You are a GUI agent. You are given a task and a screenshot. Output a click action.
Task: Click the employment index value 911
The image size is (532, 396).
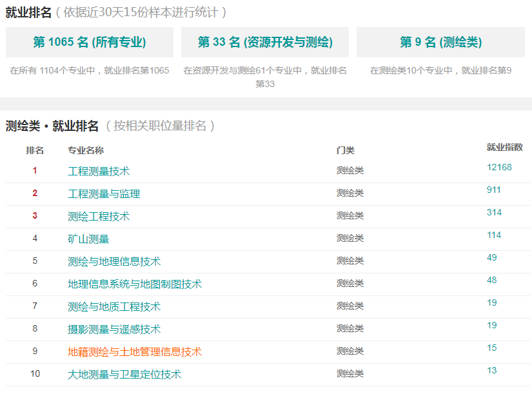[x=494, y=190]
